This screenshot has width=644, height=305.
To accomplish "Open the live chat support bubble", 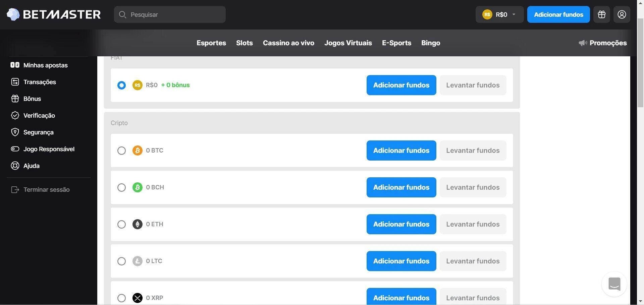I will click(x=614, y=284).
